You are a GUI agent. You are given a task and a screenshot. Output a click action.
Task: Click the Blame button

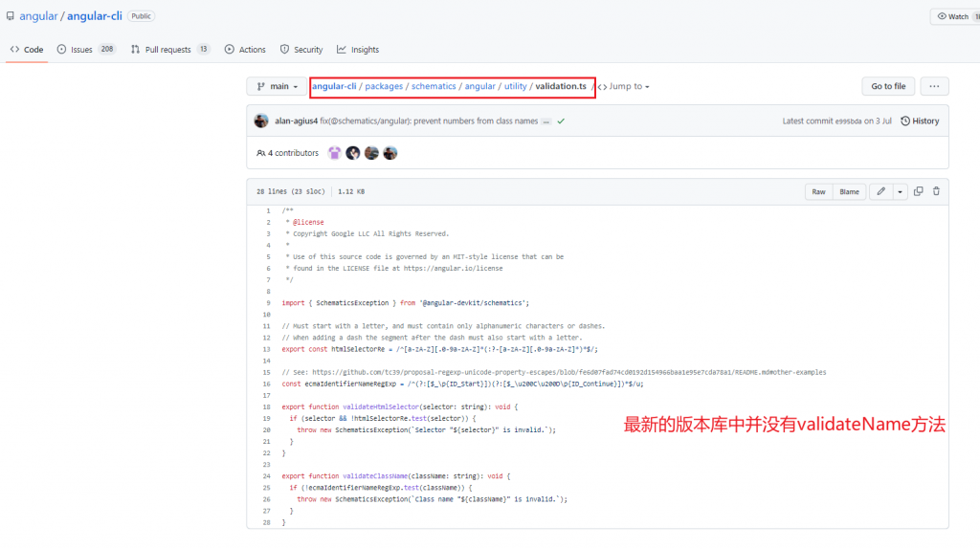[850, 191]
